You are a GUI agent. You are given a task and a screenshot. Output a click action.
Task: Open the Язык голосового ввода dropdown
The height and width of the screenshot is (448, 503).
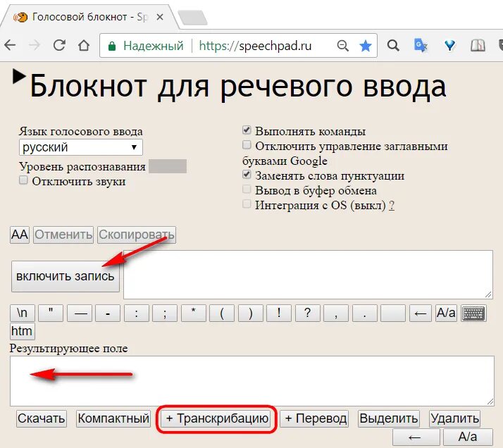[x=81, y=147]
